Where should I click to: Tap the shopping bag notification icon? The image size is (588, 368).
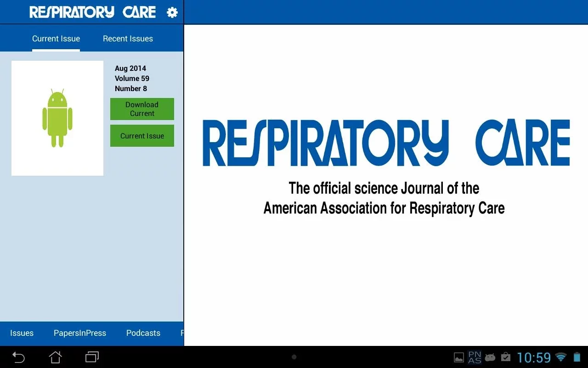coord(506,357)
